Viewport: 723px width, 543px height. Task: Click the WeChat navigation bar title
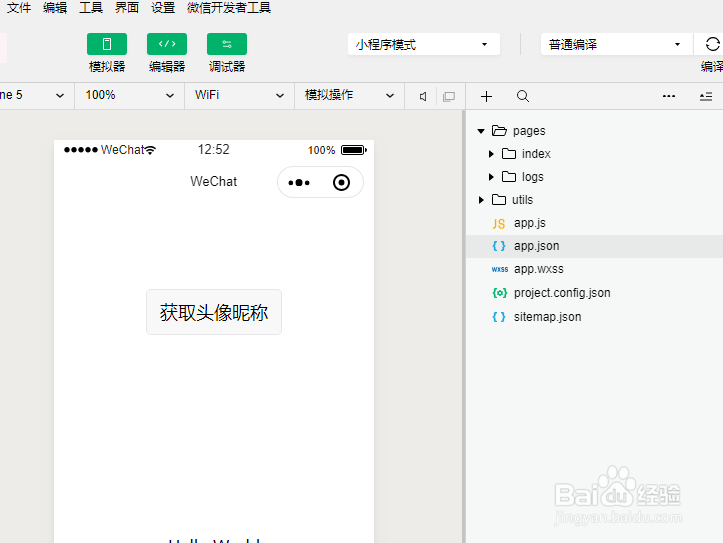point(213,182)
